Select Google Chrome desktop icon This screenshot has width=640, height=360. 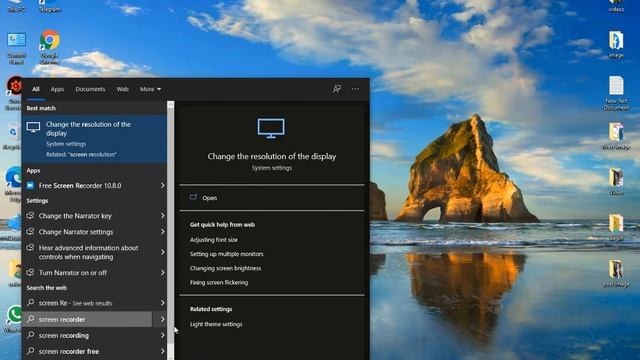(50, 47)
